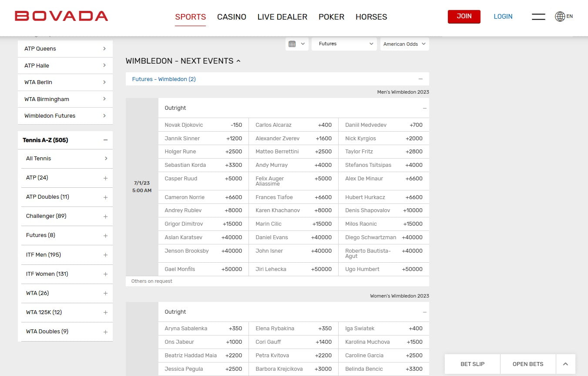
Task: Pick Cori Gauff +1400
Action: point(293,342)
